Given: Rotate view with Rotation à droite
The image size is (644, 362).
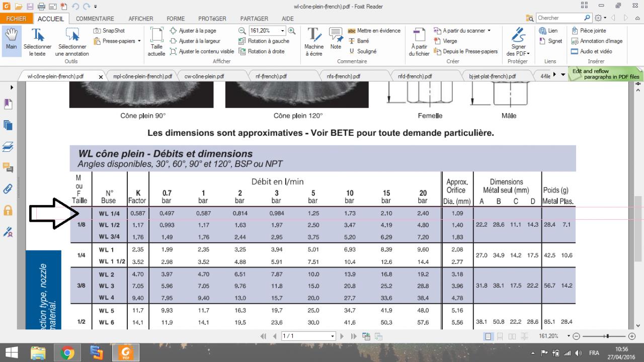Looking at the screenshot, I should click(x=262, y=51).
